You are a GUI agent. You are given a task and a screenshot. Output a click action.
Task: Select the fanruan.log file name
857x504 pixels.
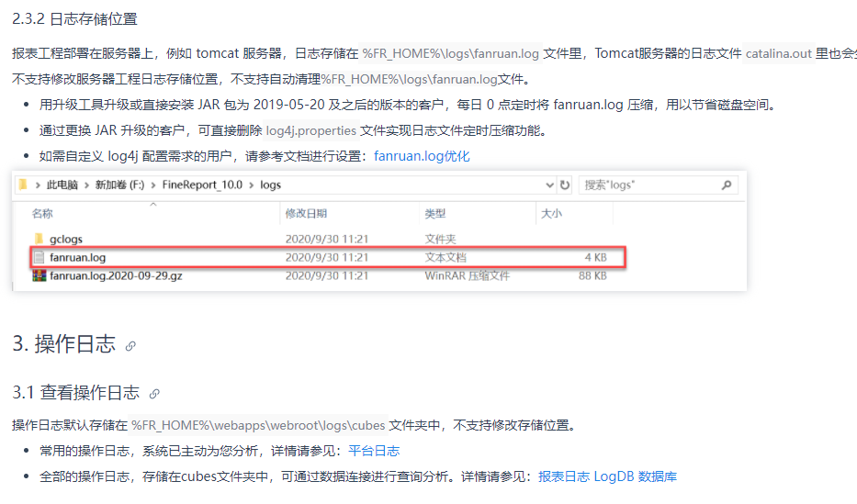[x=77, y=258]
